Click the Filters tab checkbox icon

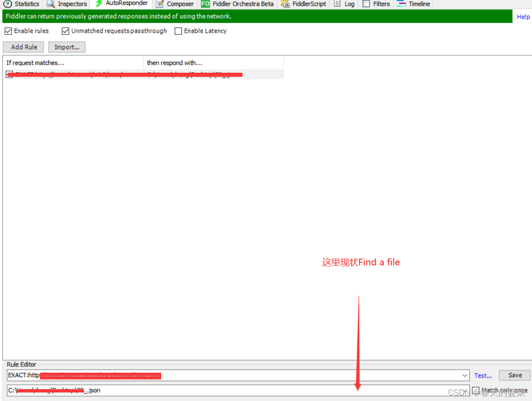pos(366,4)
